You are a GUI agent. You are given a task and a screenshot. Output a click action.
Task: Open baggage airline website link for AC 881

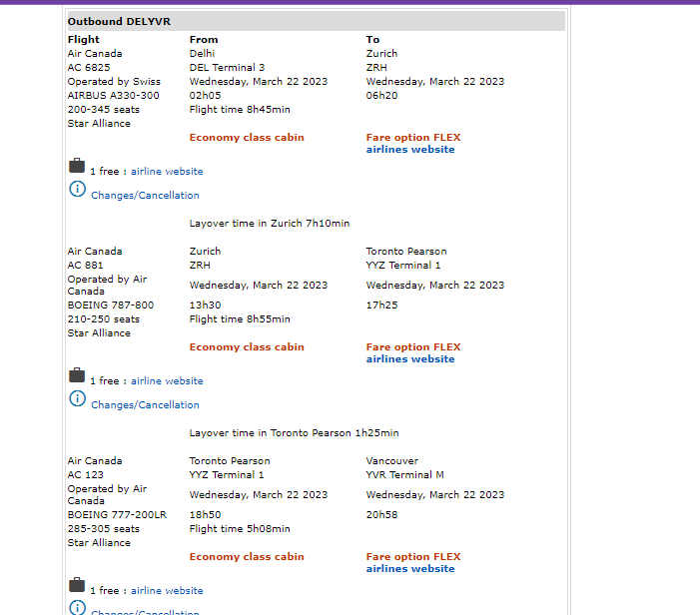coord(167,381)
